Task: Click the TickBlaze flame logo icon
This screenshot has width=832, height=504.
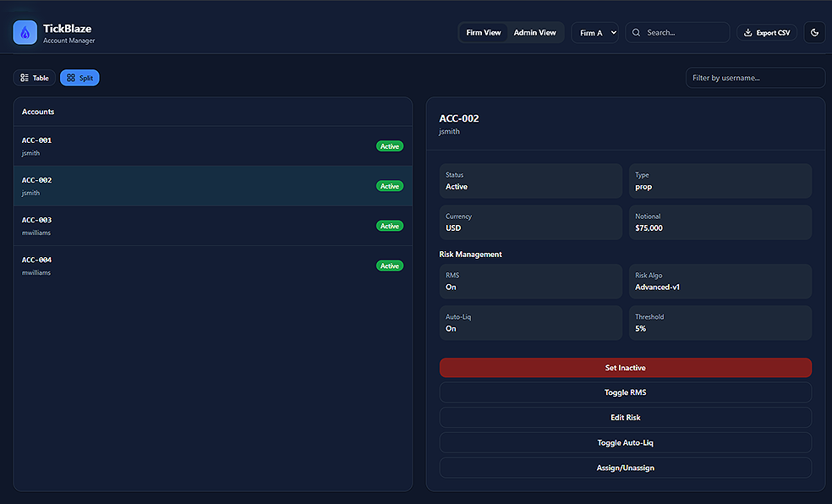Action: click(25, 33)
